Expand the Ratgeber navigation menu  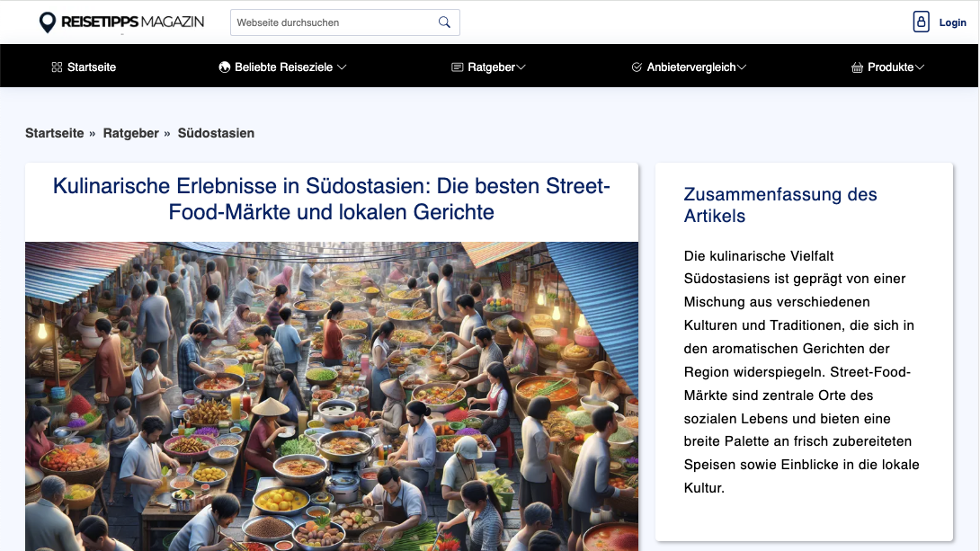pos(490,66)
